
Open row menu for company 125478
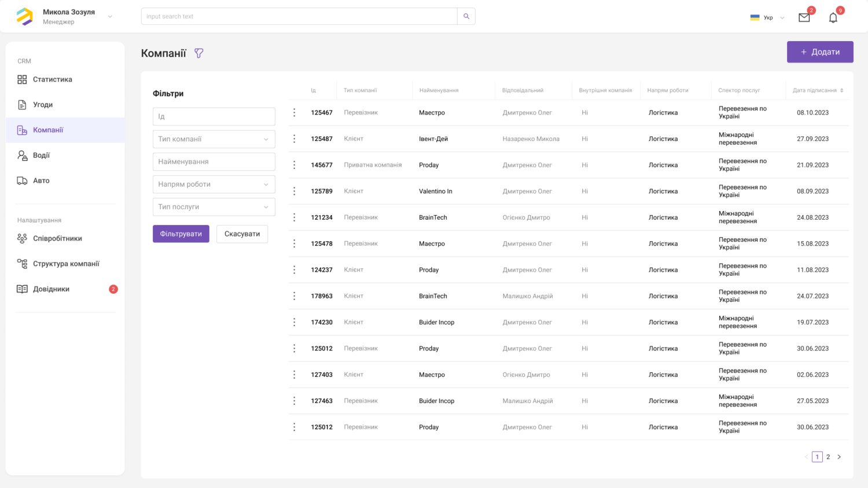(x=295, y=243)
